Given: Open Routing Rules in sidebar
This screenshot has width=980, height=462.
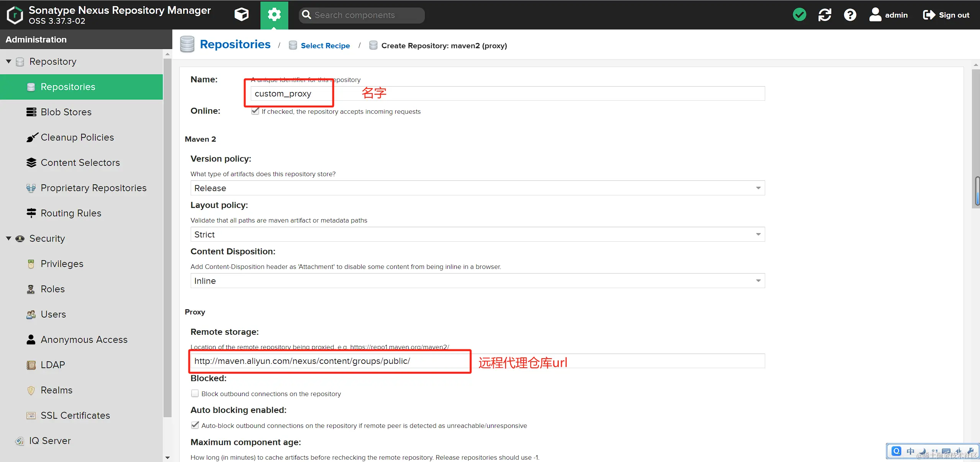Looking at the screenshot, I should coord(71,213).
